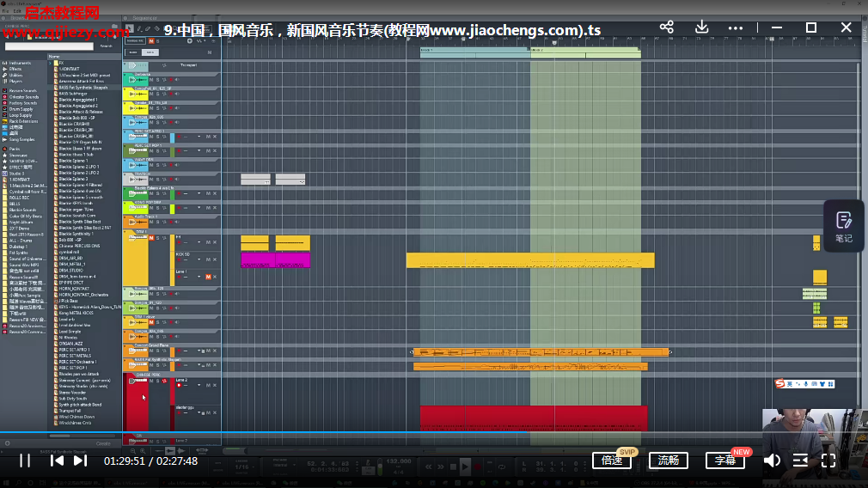
Task: Download the video file
Action: (701, 27)
